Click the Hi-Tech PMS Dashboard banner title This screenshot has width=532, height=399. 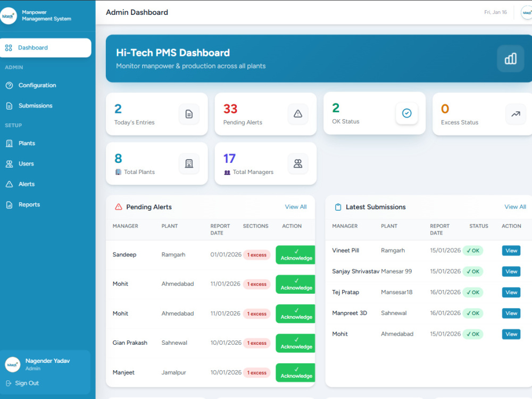(173, 53)
